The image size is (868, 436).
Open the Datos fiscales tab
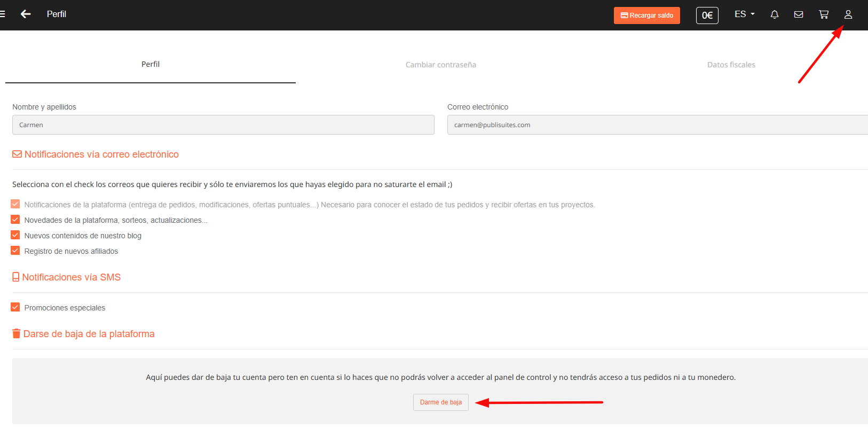(x=731, y=65)
